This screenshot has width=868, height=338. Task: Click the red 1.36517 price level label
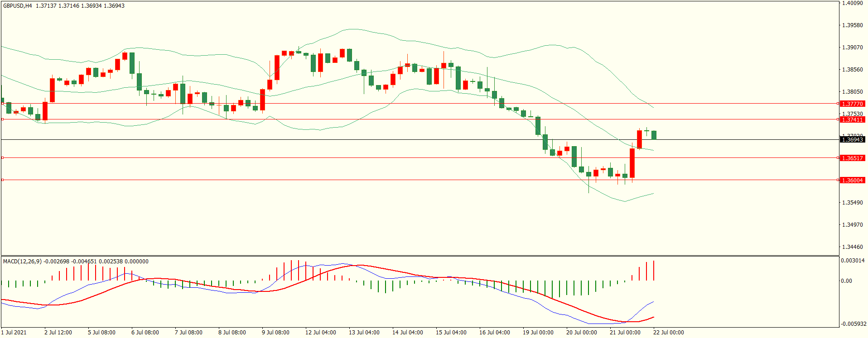pos(852,158)
